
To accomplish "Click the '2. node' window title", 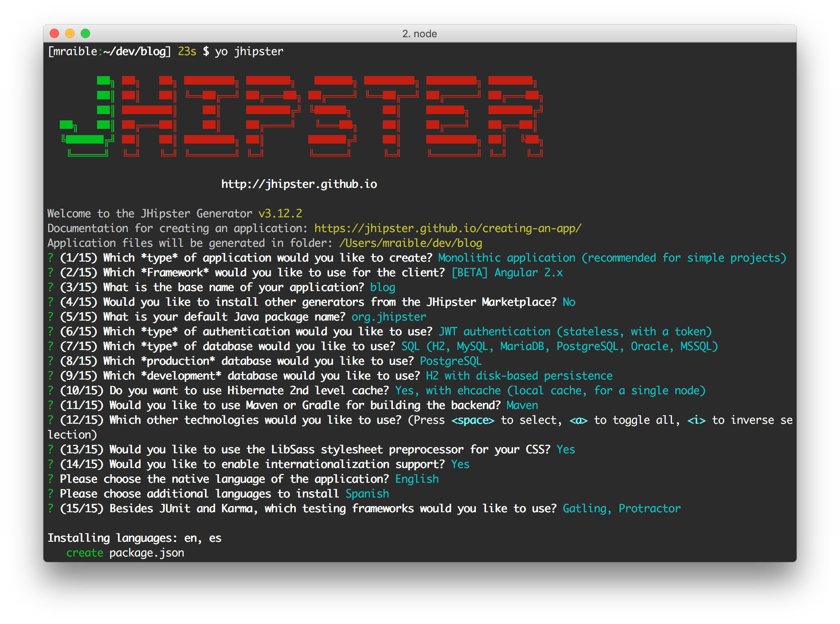I will coord(419,34).
